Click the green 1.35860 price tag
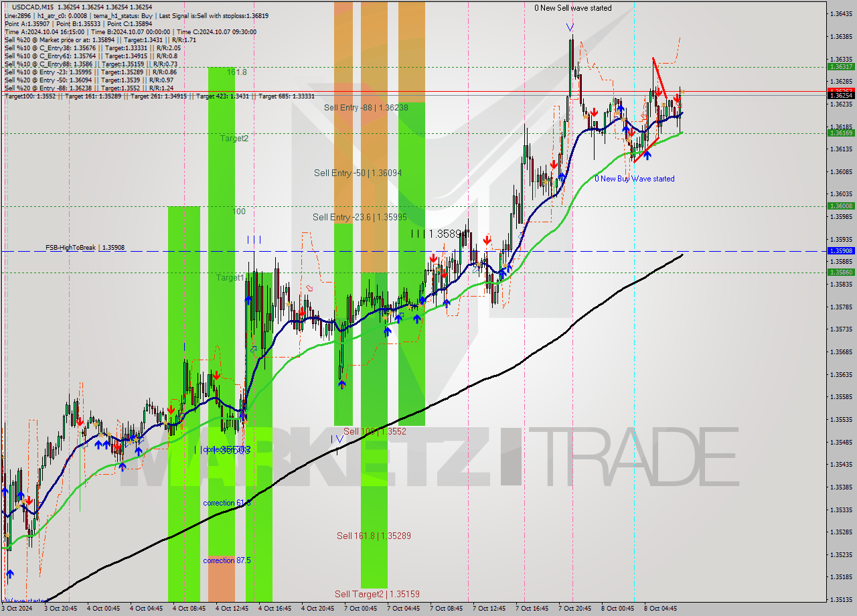This screenshot has width=857, height=616. tap(841, 273)
